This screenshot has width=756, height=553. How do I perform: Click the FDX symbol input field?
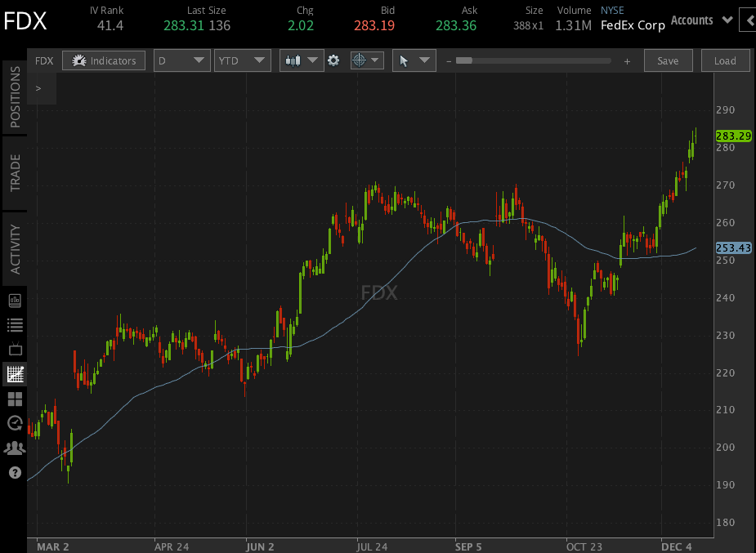point(44,60)
